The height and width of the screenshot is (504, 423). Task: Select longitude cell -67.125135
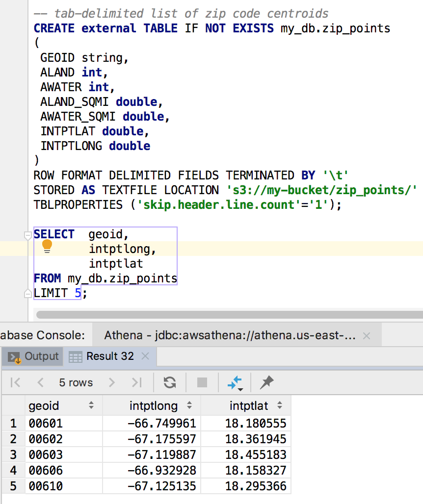click(152, 486)
